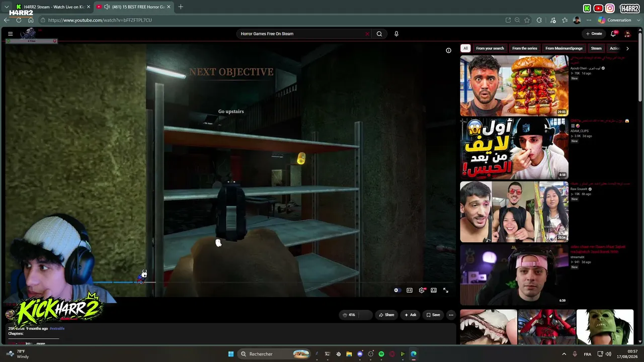Screen dimensions: 644x362
Task: Select the All filter chip
Action: pyautogui.click(x=465, y=48)
